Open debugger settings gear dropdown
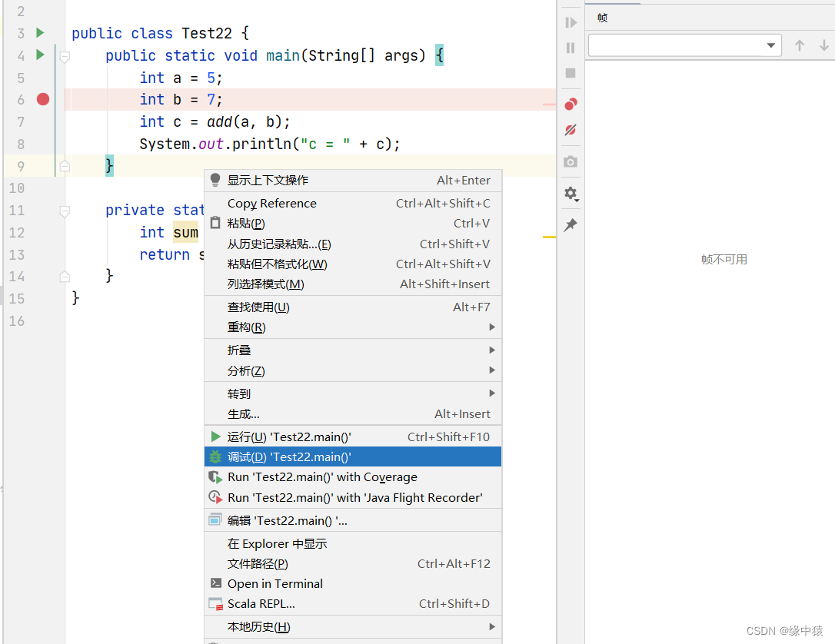835x644 pixels. point(571,194)
